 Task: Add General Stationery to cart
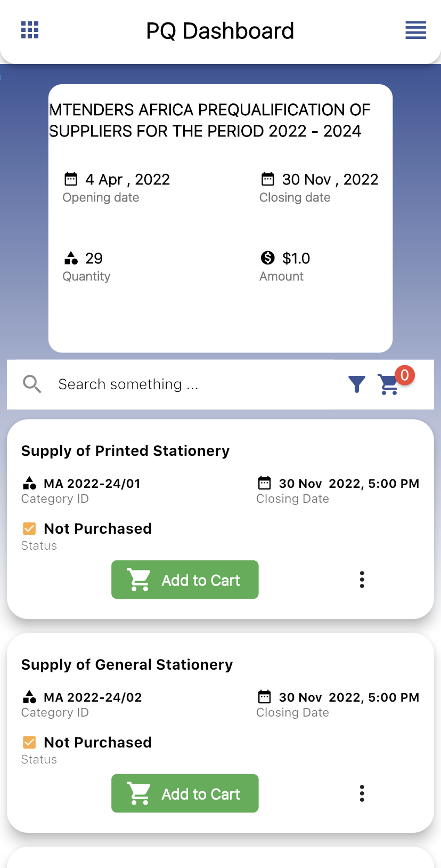185,793
